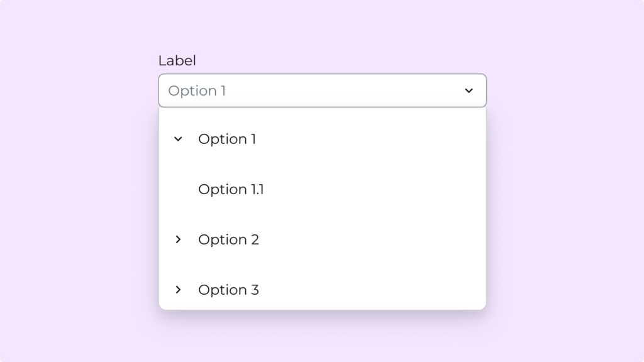Click the blank space right of Option 3
The image size is (644, 362).
point(377,290)
